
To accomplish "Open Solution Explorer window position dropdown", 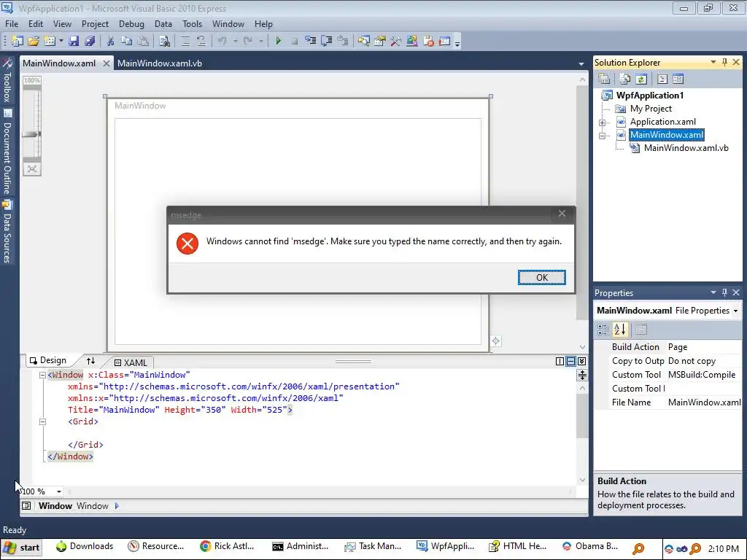I will coord(713,63).
